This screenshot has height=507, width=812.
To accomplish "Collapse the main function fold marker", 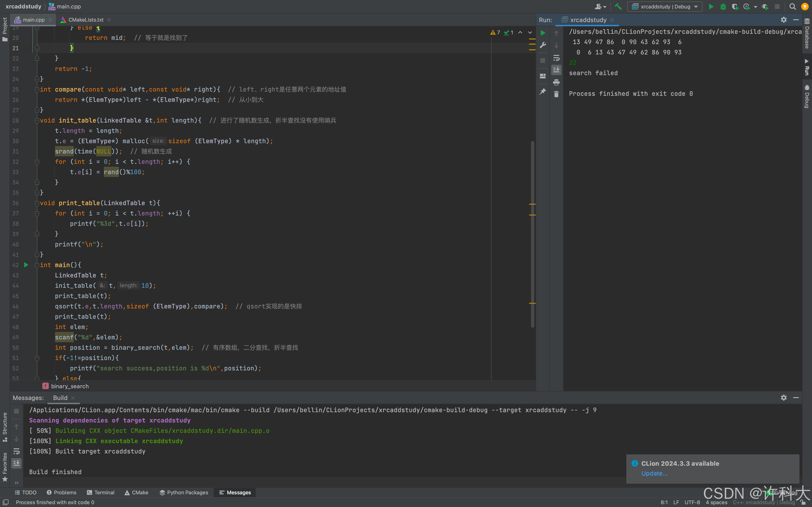I will click(x=37, y=265).
